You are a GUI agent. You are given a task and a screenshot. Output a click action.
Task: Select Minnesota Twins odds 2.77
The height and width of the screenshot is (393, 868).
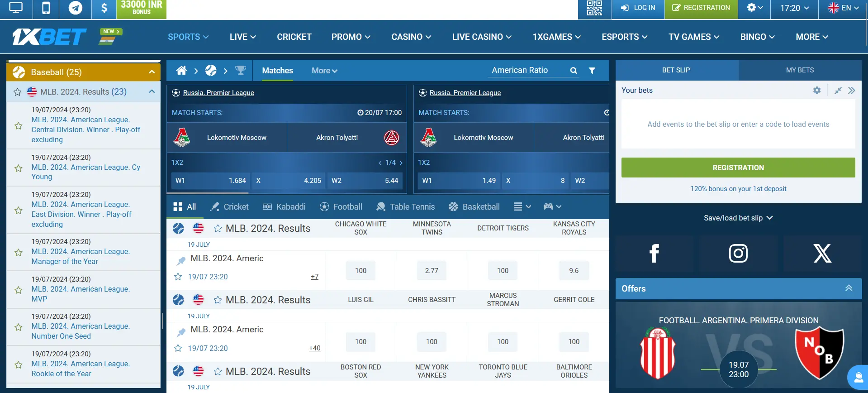tap(432, 271)
